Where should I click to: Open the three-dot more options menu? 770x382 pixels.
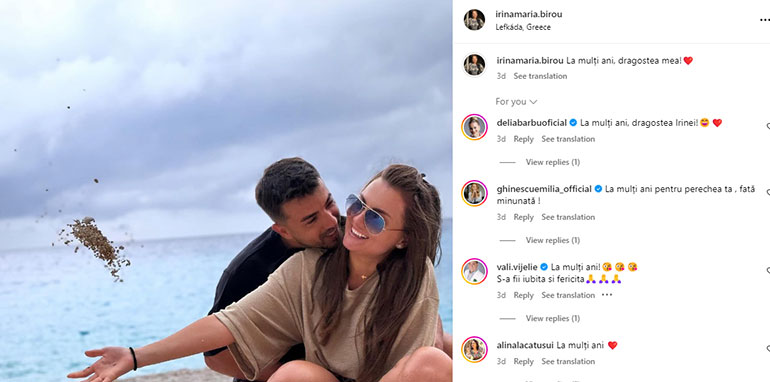coord(765,20)
